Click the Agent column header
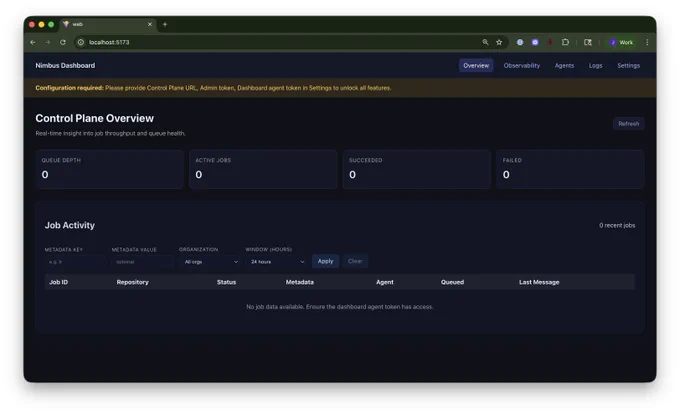Image resolution: width=680 pixels, height=414 pixels. coord(385,282)
